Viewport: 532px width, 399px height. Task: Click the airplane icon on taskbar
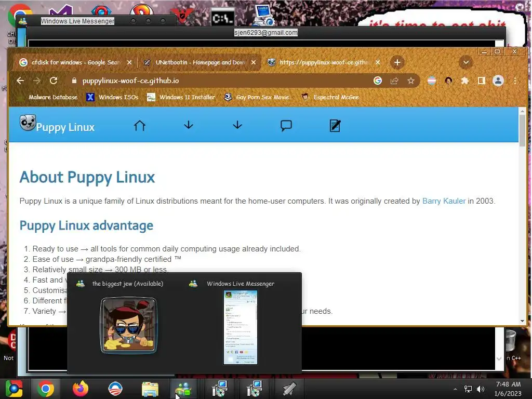pyautogui.click(x=289, y=389)
